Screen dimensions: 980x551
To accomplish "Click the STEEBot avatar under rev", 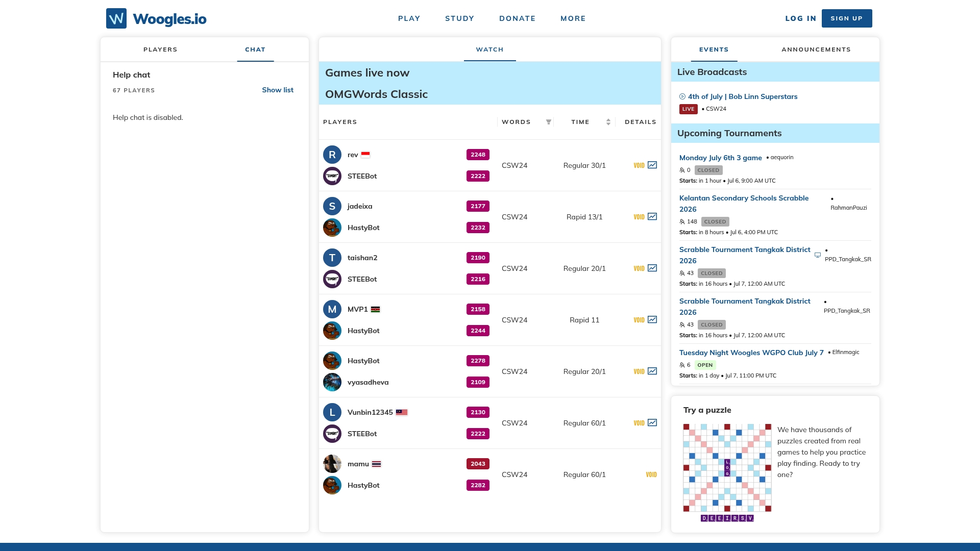I will point(332,176).
